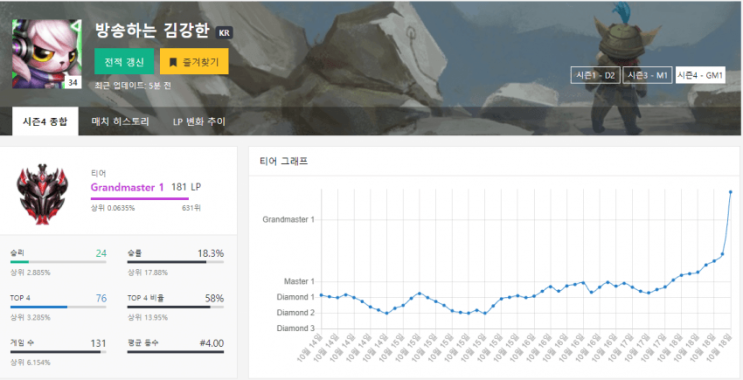Click the 상위 3.285% text
Viewport: 743px width, 380px height.
click(30, 317)
